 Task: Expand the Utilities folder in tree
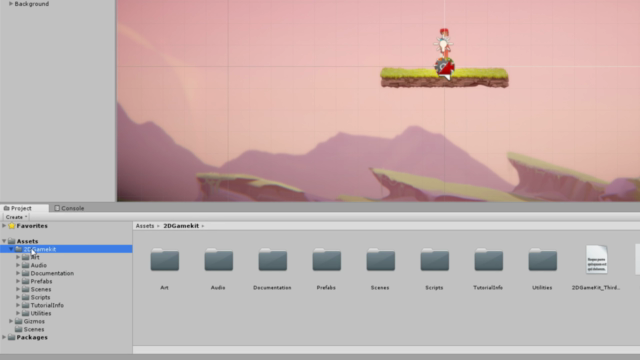pyautogui.click(x=18, y=313)
